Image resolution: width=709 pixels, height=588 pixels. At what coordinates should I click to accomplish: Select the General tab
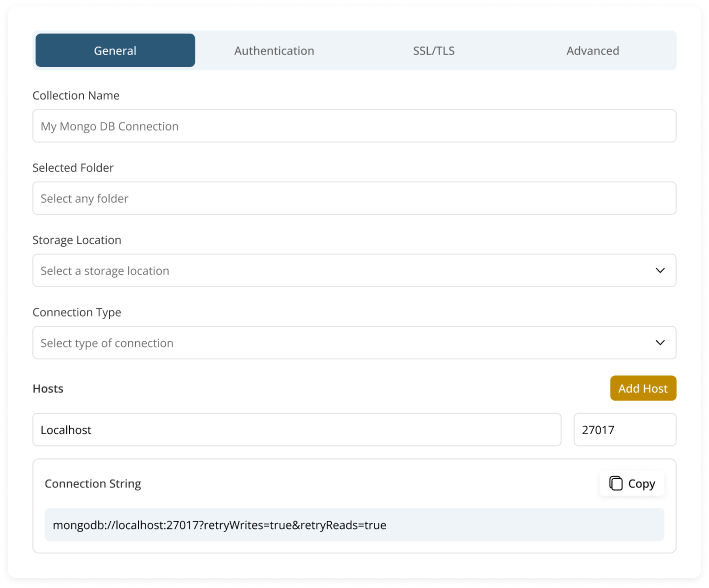click(115, 51)
